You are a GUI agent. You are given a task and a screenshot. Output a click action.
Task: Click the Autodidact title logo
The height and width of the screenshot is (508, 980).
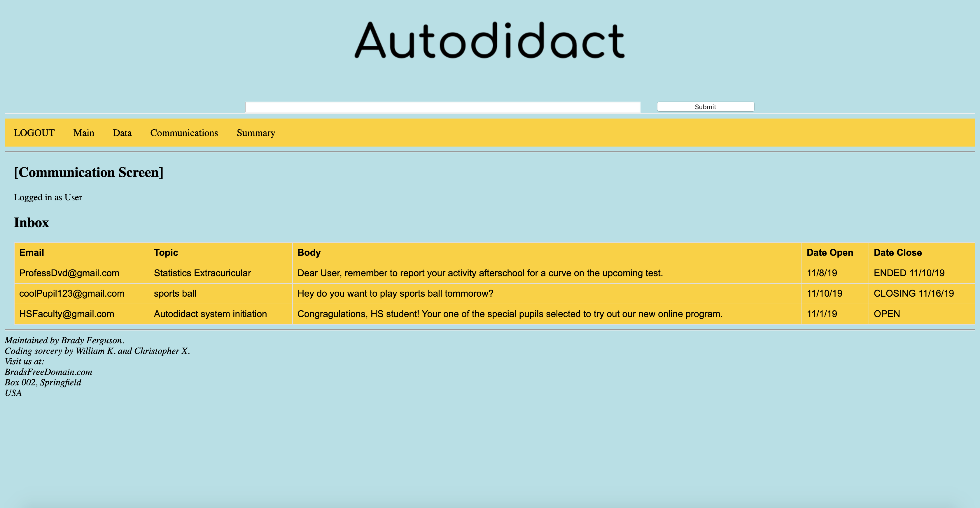tap(490, 40)
